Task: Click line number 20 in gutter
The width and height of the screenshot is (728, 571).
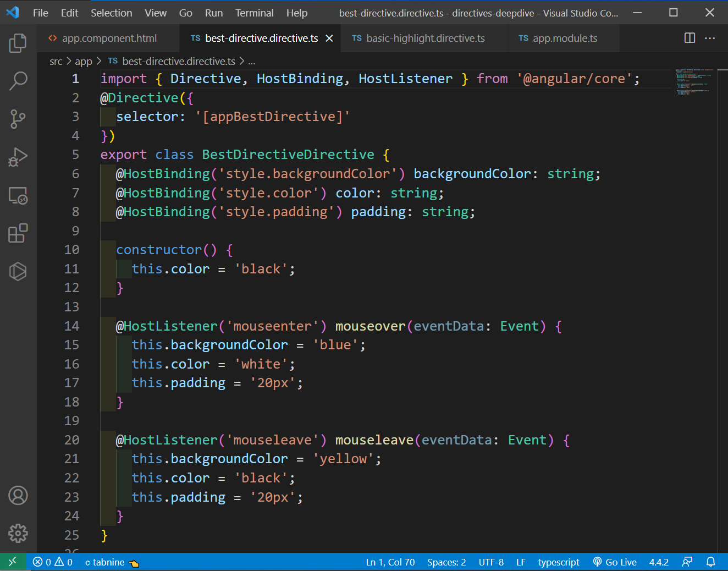Action: click(72, 440)
